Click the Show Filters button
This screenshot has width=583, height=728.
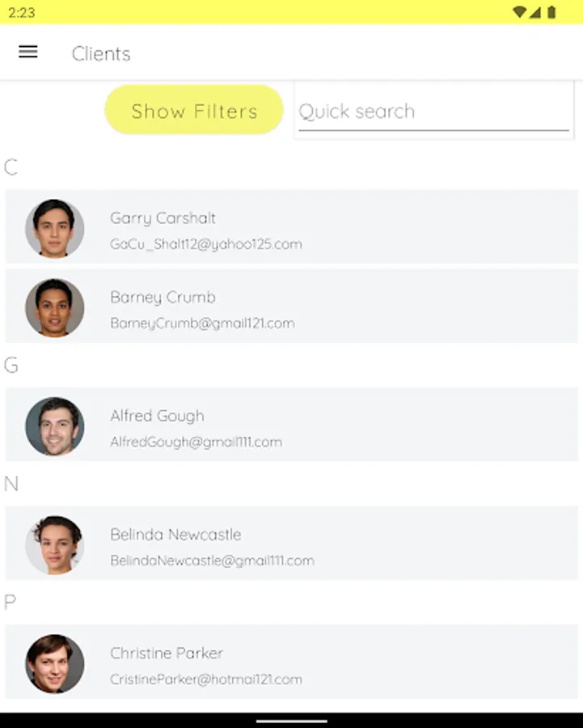click(x=194, y=110)
